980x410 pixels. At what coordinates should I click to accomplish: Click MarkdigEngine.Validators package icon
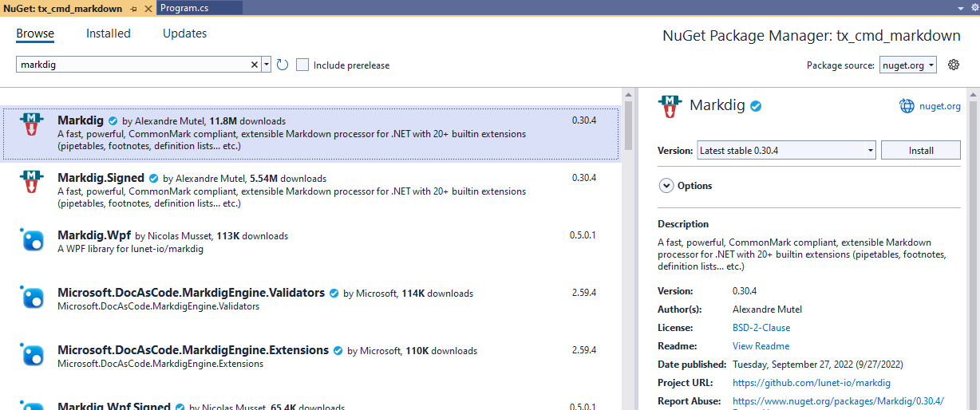(31, 297)
